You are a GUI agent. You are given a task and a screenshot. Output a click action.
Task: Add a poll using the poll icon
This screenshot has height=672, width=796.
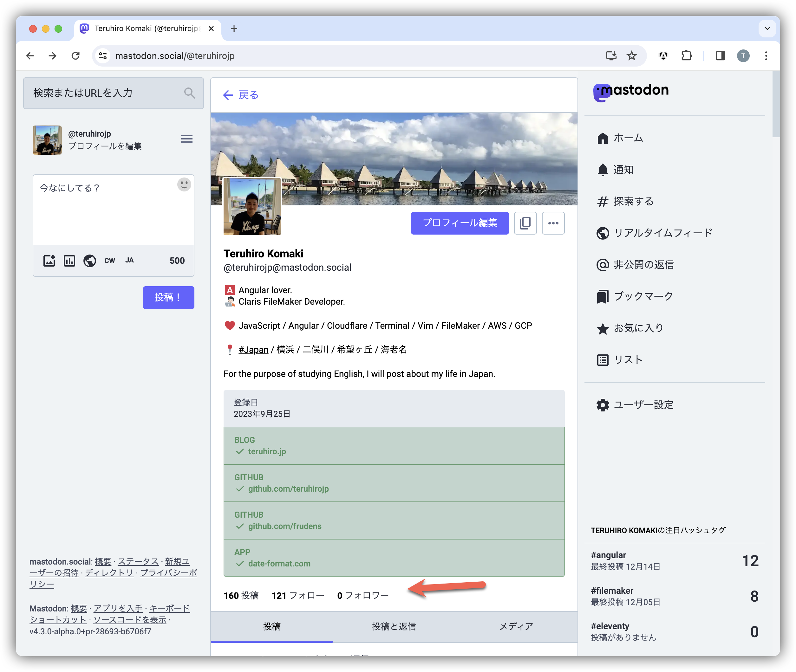69,261
